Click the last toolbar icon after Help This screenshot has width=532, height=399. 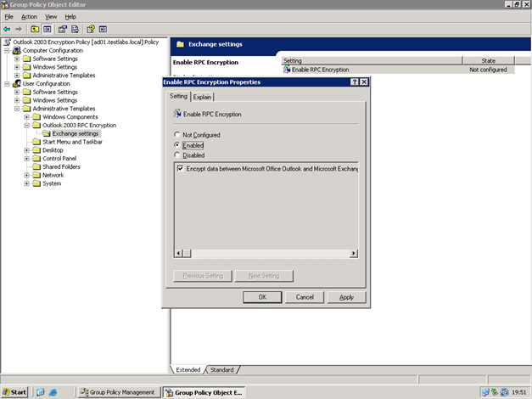[x=103, y=29]
